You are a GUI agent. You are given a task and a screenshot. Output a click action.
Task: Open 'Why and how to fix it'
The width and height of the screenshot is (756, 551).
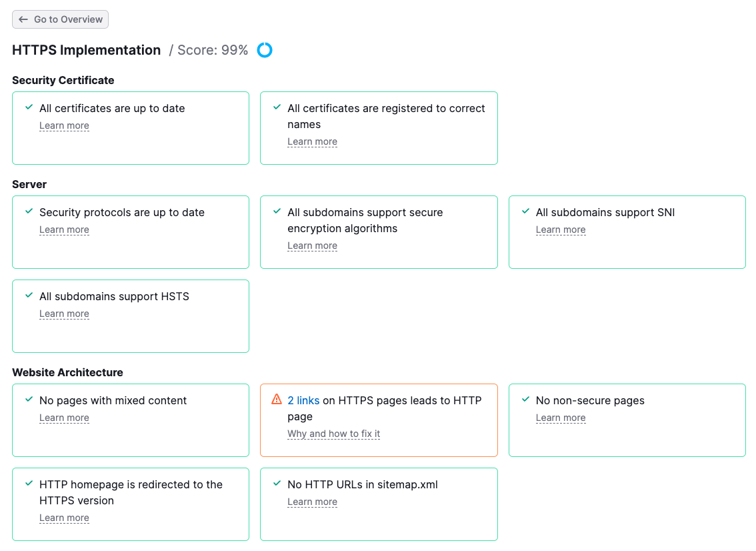point(333,434)
